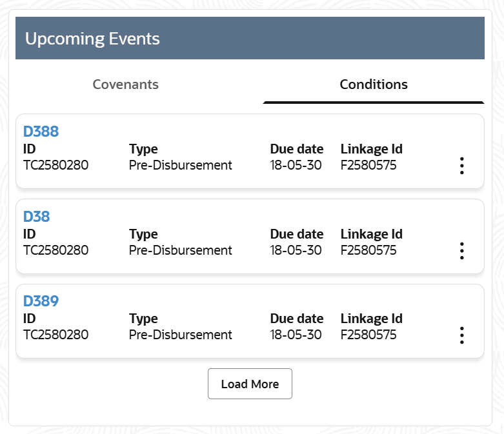Click Linkage Id F2580575 in the D388 card
504x434 pixels.
tap(368, 166)
